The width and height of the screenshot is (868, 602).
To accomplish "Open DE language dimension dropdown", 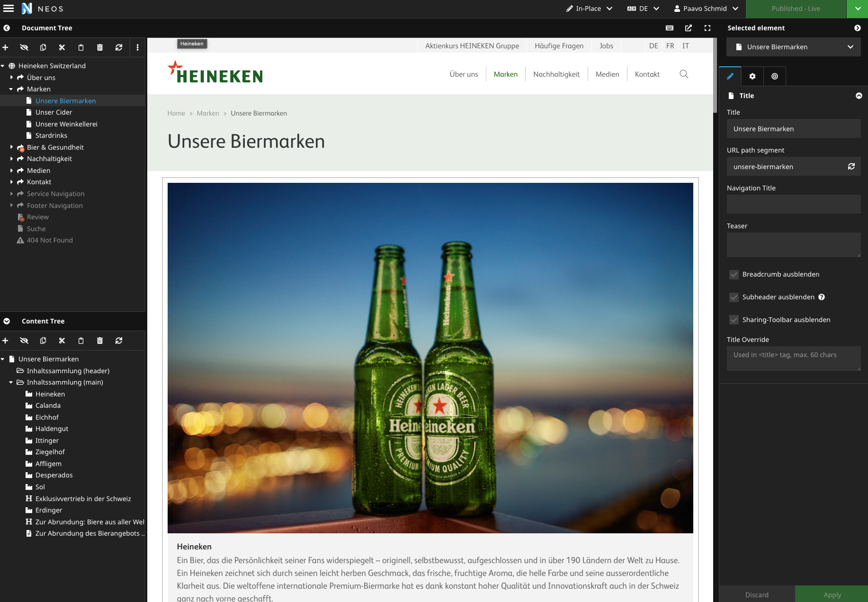I will (x=643, y=9).
